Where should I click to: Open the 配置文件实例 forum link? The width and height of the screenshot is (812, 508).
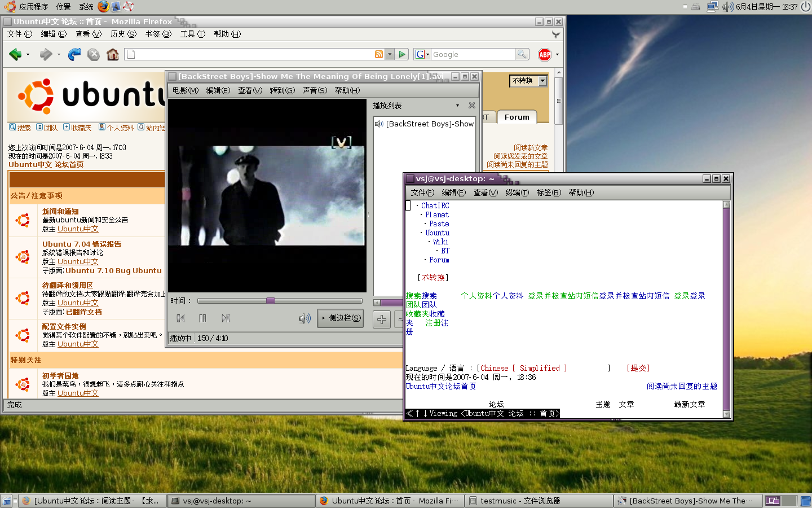(x=64, y=327)
